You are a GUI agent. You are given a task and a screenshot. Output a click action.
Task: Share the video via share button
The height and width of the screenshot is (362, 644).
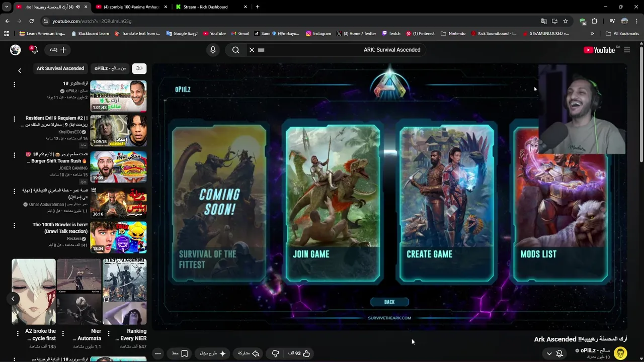click(x=248, y=353)
